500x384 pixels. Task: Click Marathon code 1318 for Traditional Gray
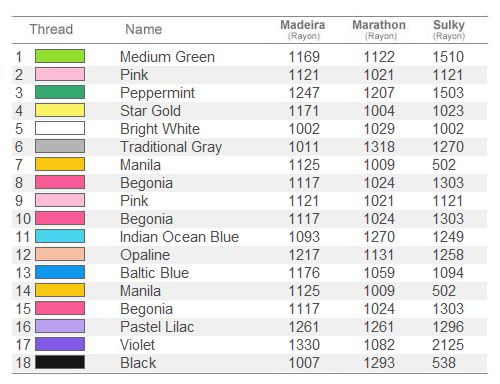pos(379,147)
